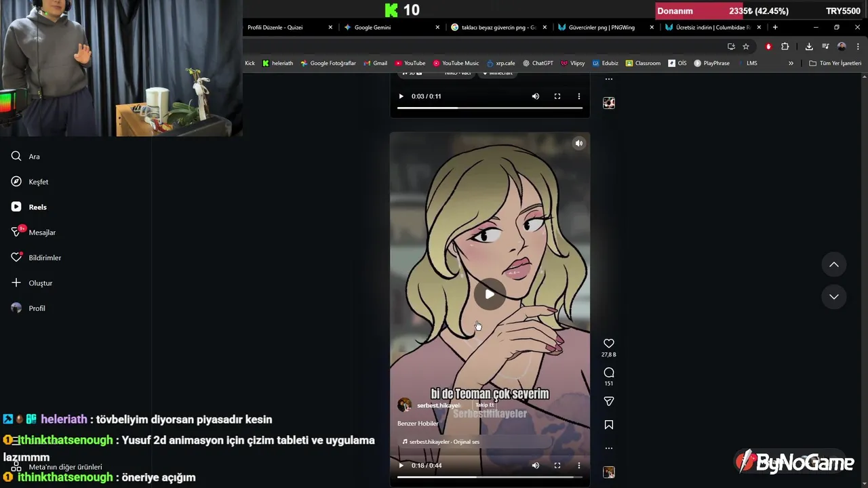The image size is (868, 488).
Task: Open a new browser tab
Action: (775, 27)
